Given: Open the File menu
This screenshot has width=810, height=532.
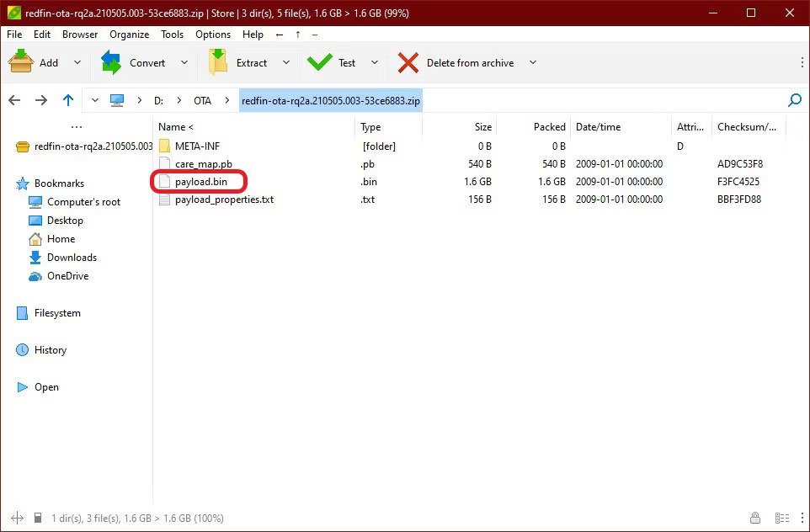Looking at the screenshot, I should [14, 34].
